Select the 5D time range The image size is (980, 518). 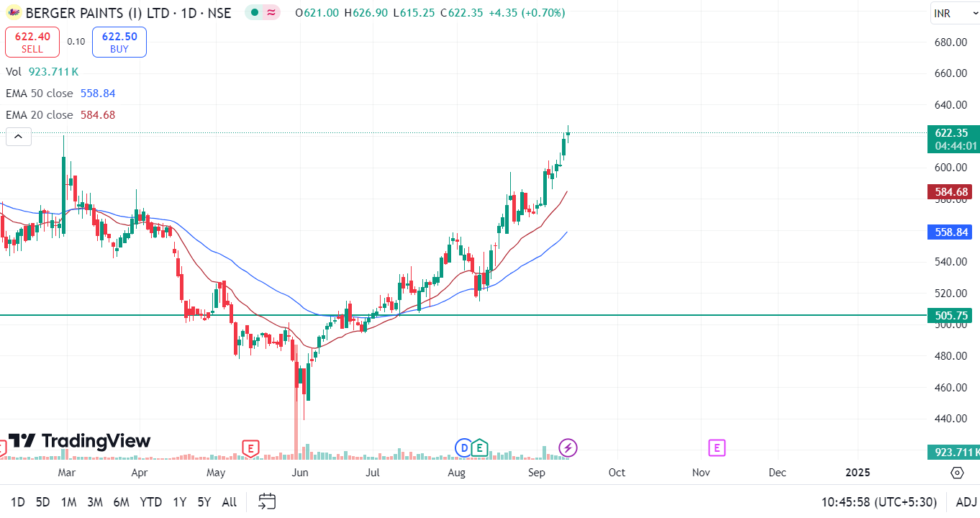[43, 502]
